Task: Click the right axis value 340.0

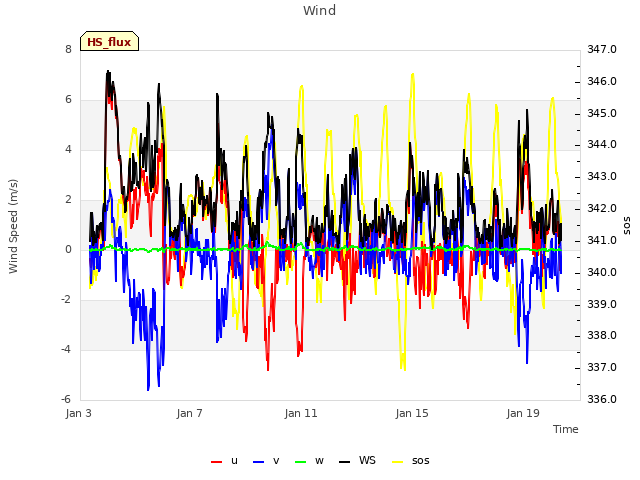Action: 602,272
